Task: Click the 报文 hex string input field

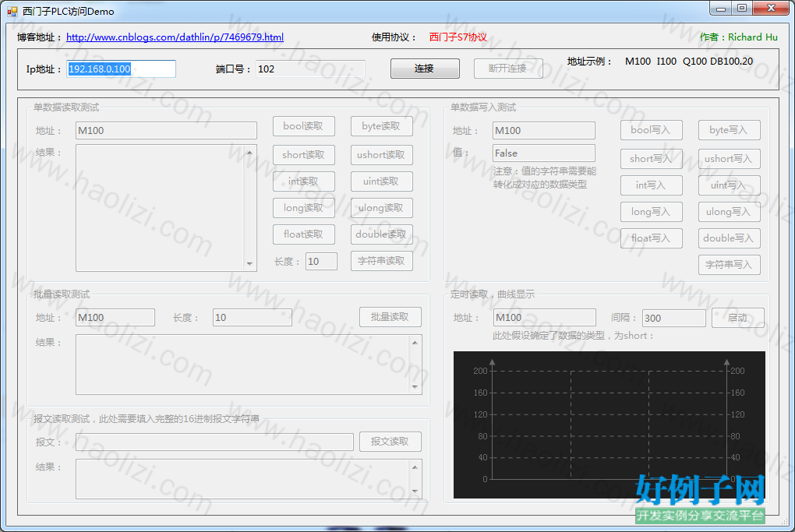Action: click(x=214, y=442)
